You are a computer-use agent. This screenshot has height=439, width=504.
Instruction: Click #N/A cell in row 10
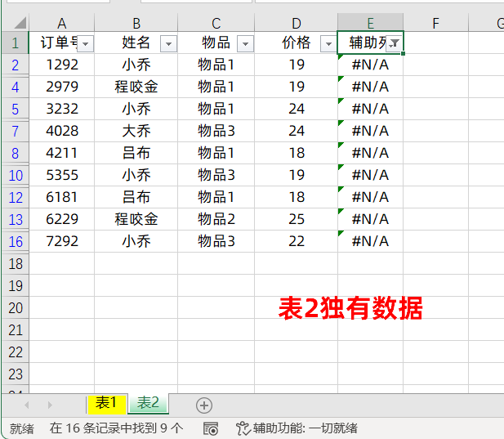[370, 175]
